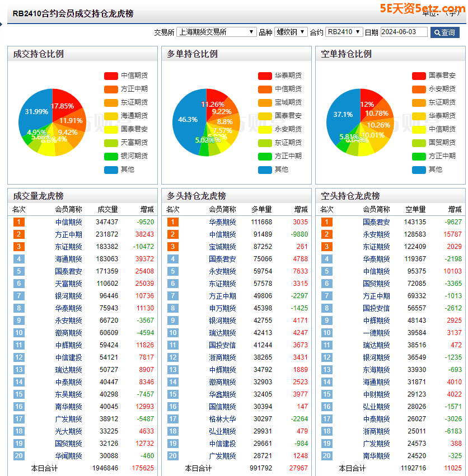This screenshot has width=468, height=476.
Task: Select 空头 total 1192716
Action: pos(413,468)
